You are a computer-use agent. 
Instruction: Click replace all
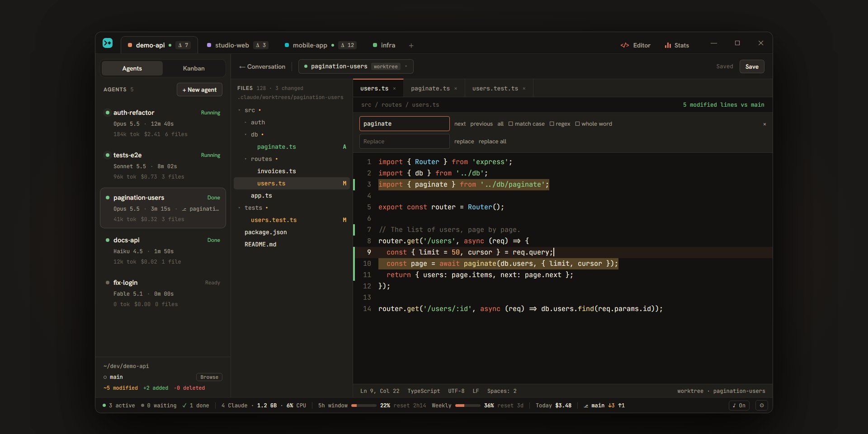coord(492,142)
